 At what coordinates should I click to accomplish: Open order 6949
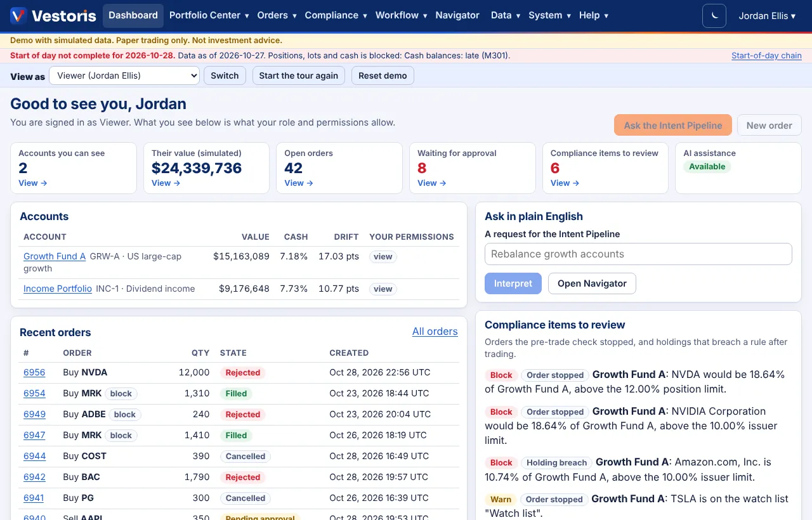(34, 415)
